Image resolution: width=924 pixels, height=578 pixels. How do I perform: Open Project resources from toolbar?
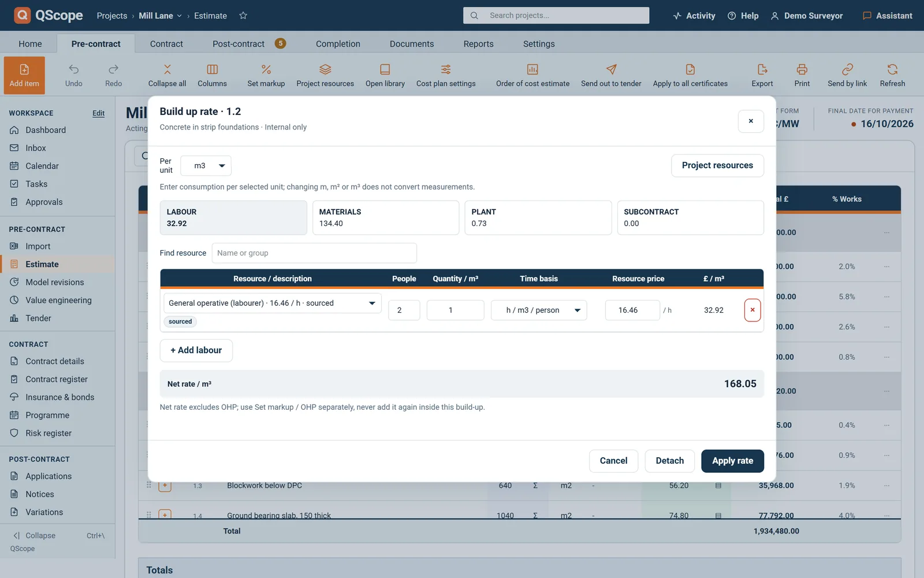(x=325, y=75)
